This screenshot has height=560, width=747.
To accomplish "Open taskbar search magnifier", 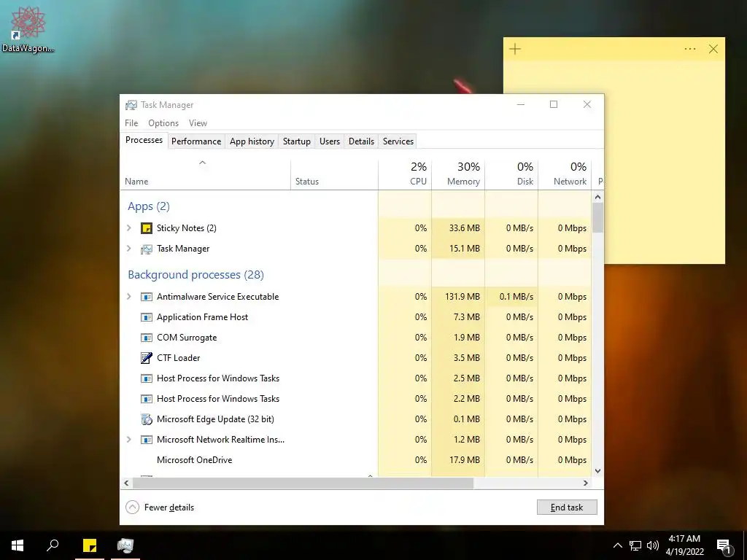I will [x=53, y=545].
